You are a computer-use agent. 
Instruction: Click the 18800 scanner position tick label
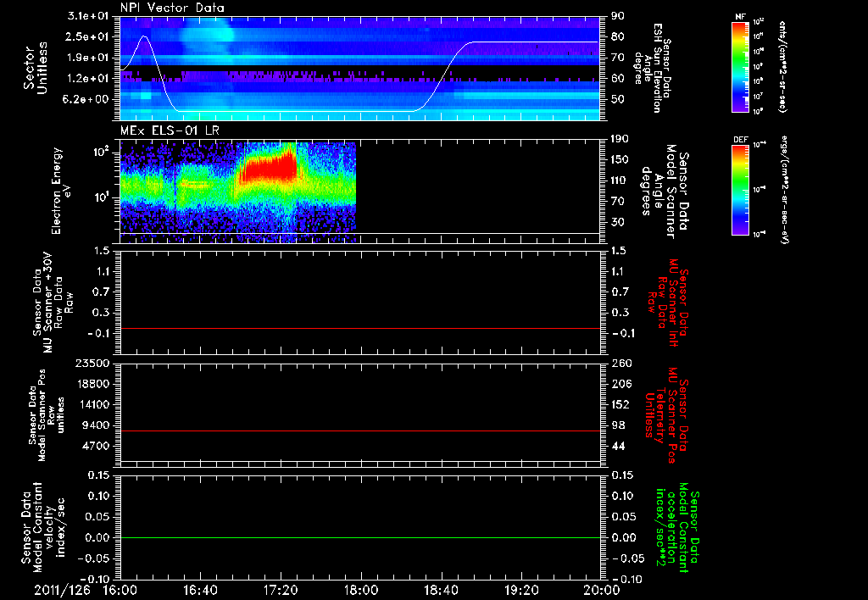click(93, 384)
